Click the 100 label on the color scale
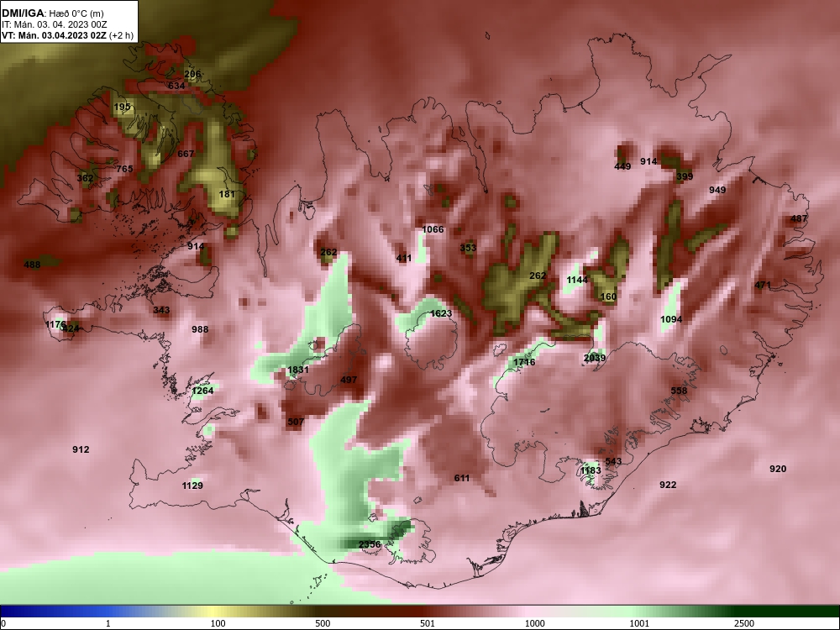840x630 pixels. [x=218, y=623]
